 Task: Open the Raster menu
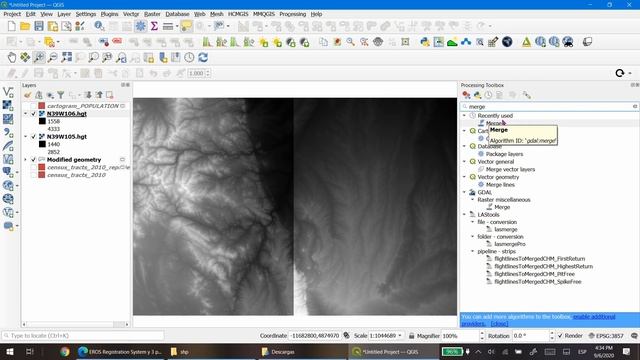[x=152, y=14]
